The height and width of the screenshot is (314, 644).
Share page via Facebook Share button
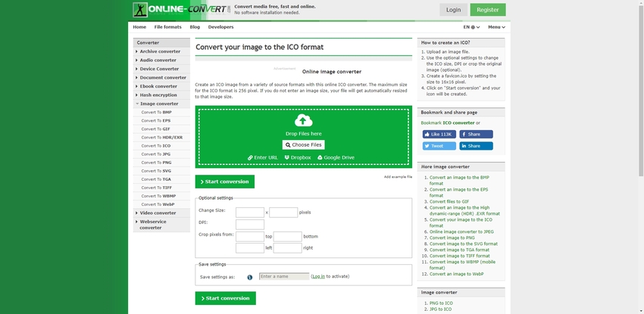coord(476,134)
